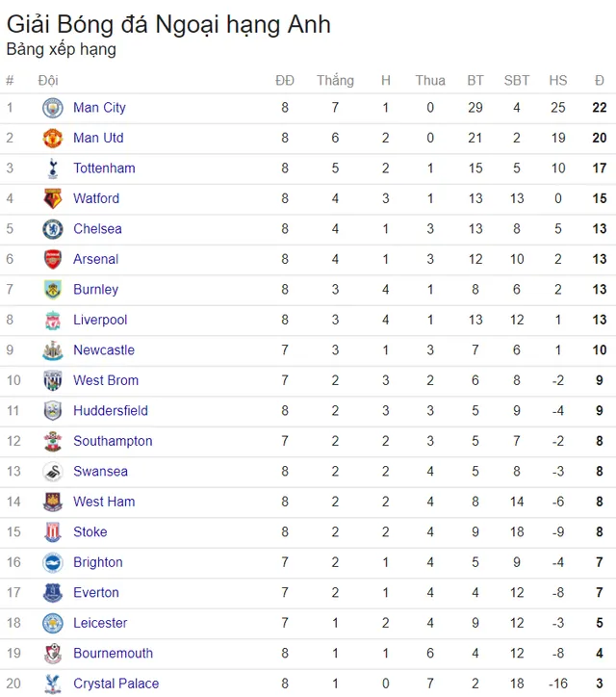The image size is (616, 697).
Task: Open the West Brom team link
Action: point(106,380)
